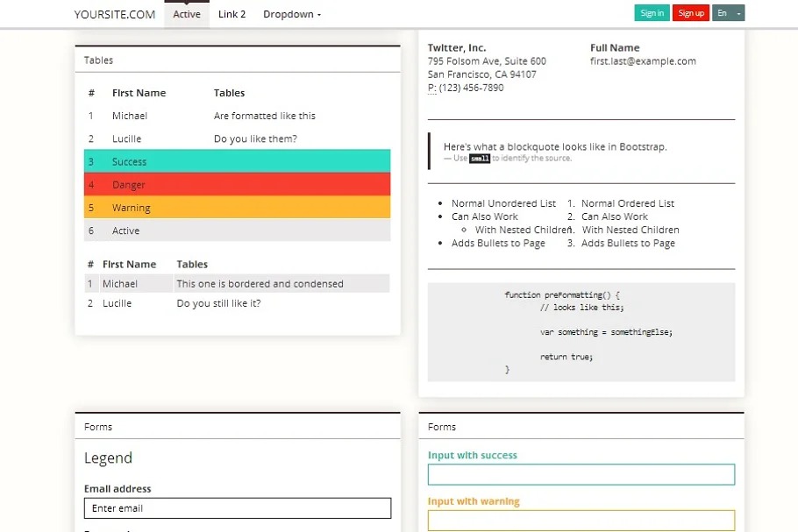Click the Input with success text field
The image size is (798, 532).
[x=581, y=474]
